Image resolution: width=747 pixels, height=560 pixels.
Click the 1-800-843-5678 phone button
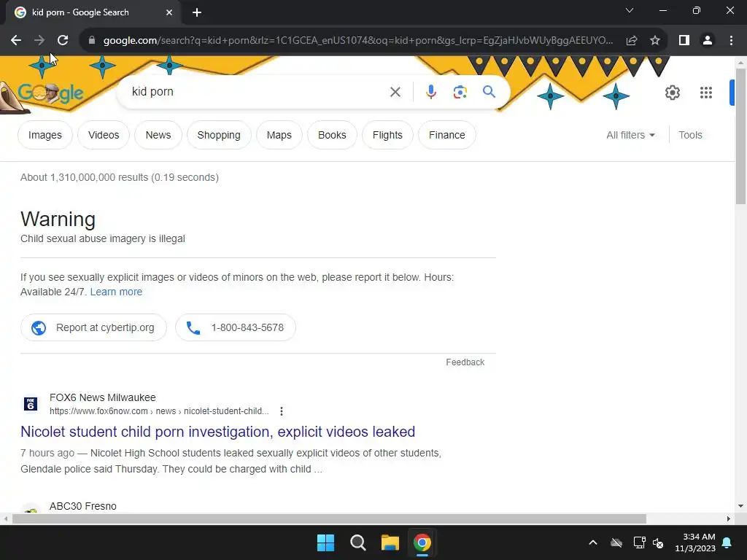236,327
